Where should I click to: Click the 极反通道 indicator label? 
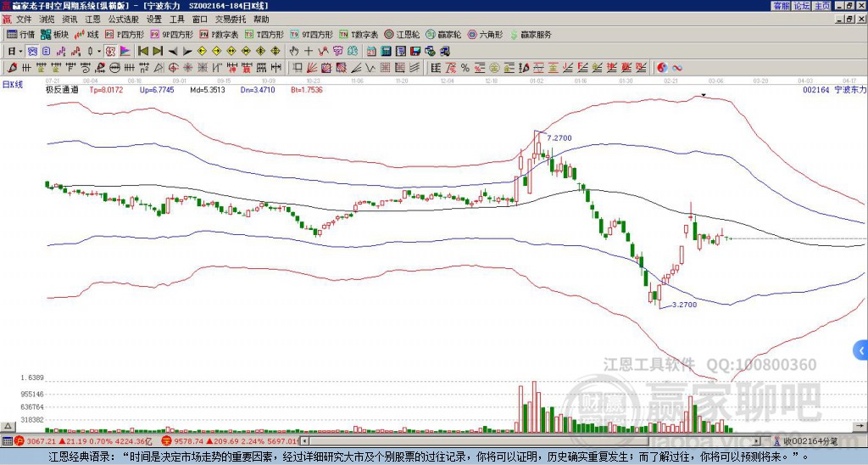pyautogui.click(x=62, y=89)
